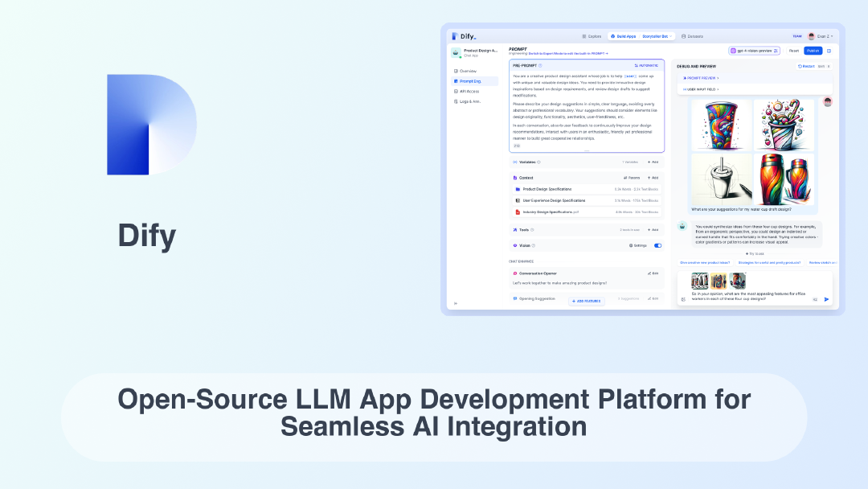The image size is (868, 489).
Task: Open the Evan Z account menu
Action: click(x=821, y=36)
